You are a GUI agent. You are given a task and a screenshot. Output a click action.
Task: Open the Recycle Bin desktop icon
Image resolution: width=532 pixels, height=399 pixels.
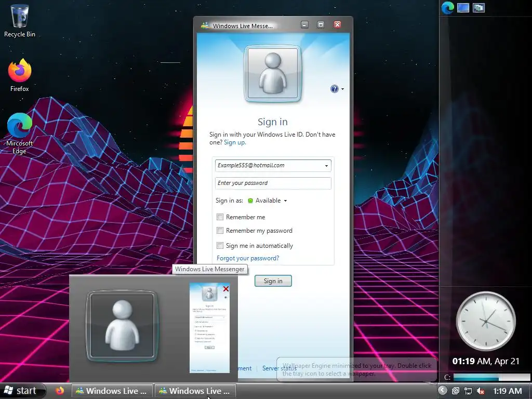tap(20, 20)
